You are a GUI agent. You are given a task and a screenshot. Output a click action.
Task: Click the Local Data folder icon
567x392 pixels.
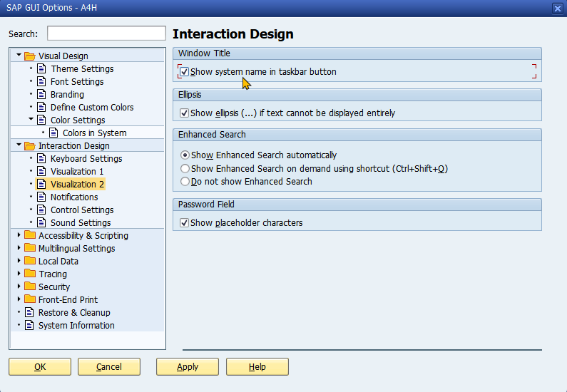(x=30, y=261)
